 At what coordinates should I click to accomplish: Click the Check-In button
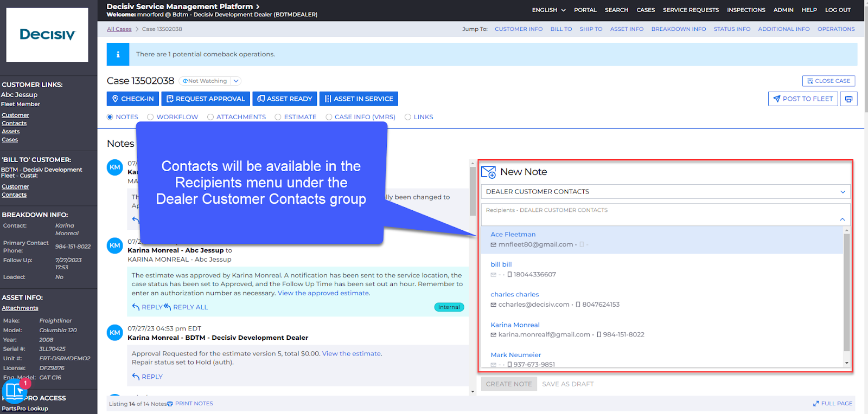(133, 99)
